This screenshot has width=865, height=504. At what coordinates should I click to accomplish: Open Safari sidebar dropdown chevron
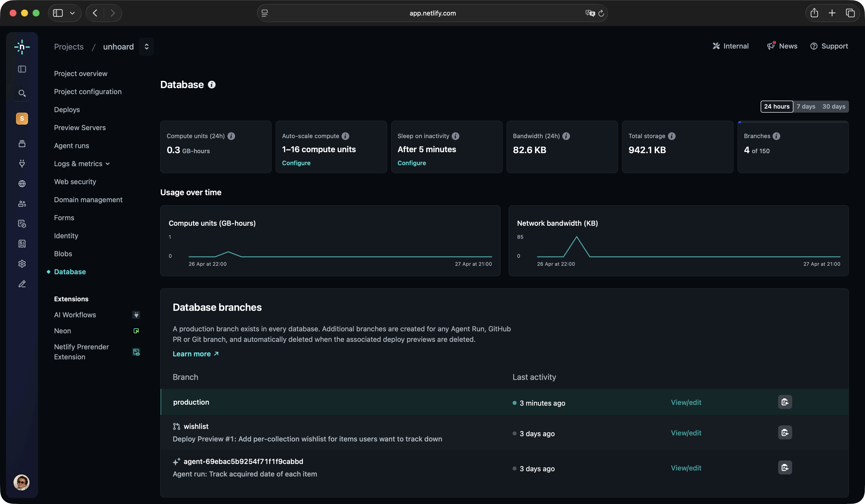72,13
